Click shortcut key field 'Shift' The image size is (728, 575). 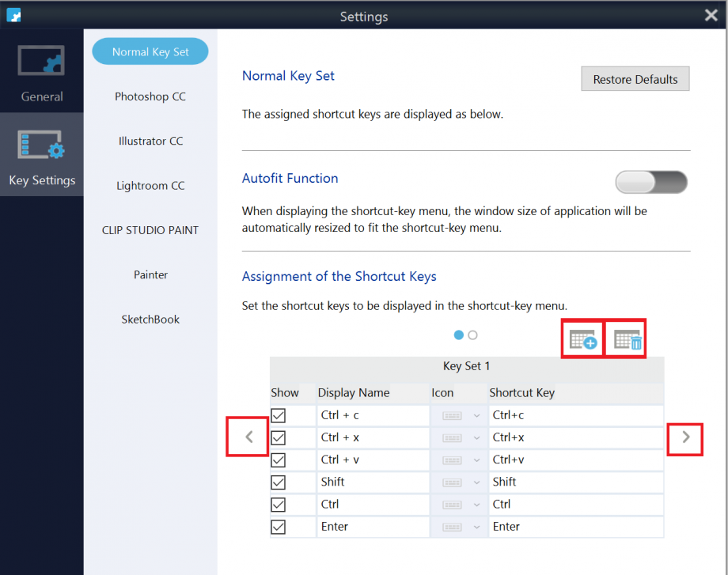pos(576,482)
